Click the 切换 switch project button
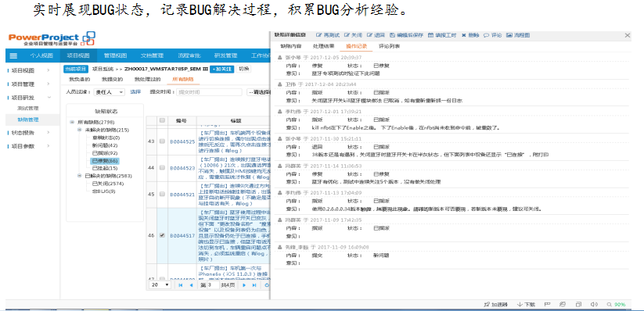The image size is (644, 311). click(x=243, y=69)
